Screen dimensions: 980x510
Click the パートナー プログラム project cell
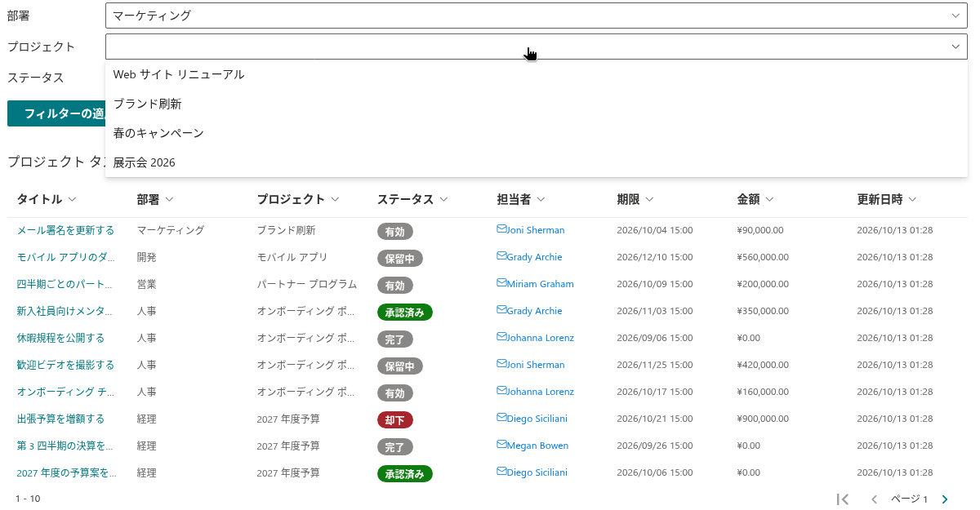point(307,284)
